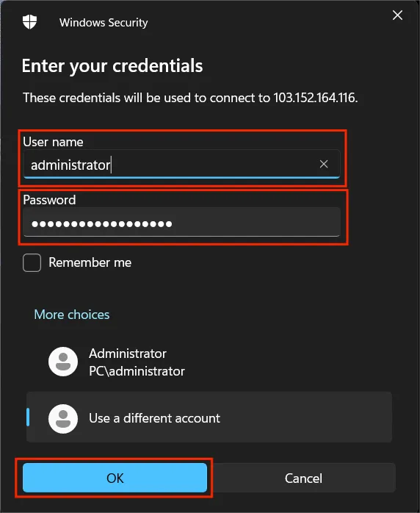This screenshot has width=420, height=513.
Task: Clear the User name field with the X
Action: coord(324,164)
